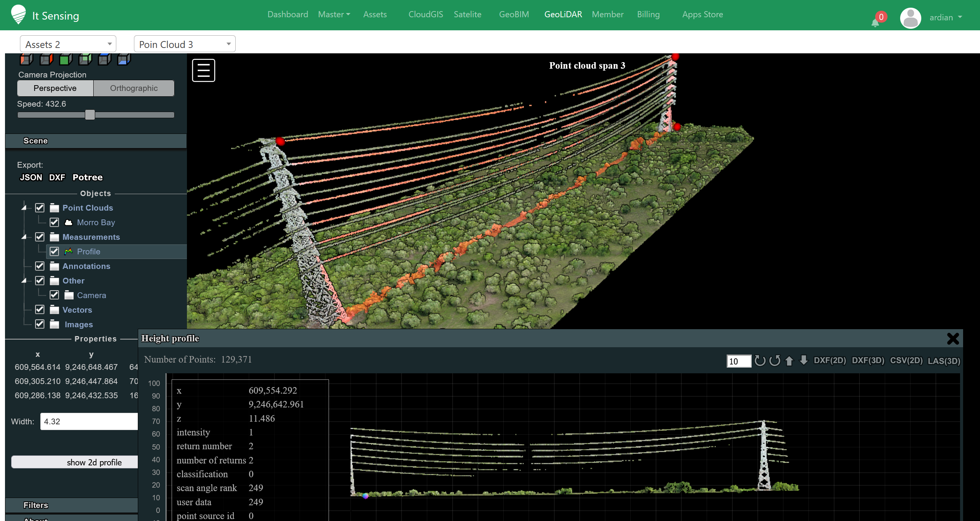Select the blue top view cube icon

pos(104,59)
